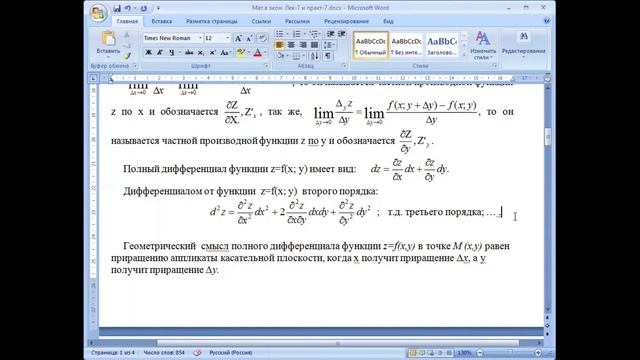This screenshot has height=360, width=640.
Task: Toggle subscript formatting
Action: 201,52
